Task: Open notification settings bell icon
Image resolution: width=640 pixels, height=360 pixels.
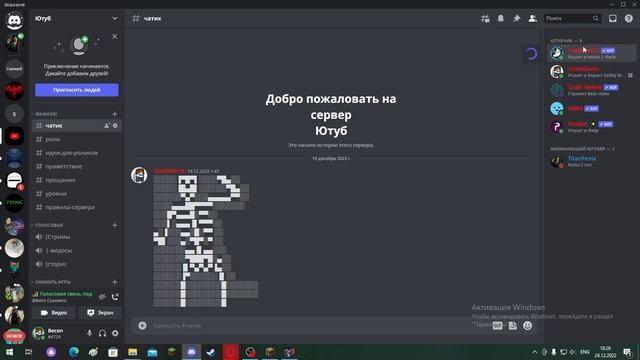Action: pos(501,18)
